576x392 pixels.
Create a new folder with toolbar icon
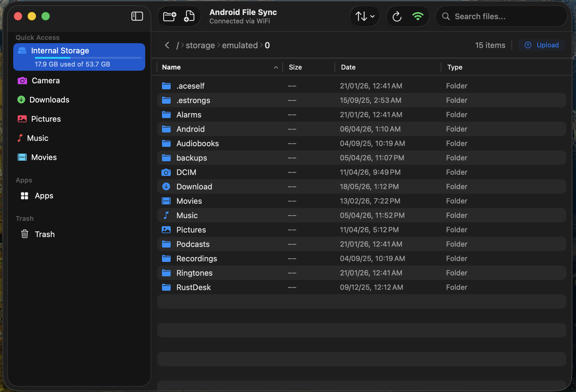click(x=169, y=16)
